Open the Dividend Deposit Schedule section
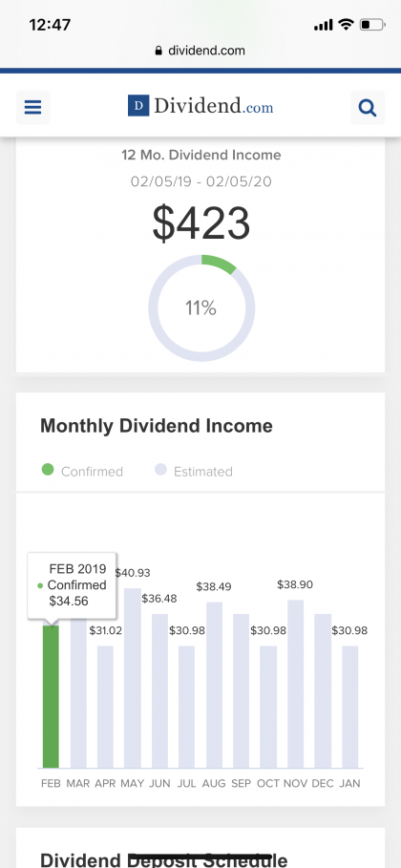The width and height of the screenshot is (401, 868). [164, 859]
